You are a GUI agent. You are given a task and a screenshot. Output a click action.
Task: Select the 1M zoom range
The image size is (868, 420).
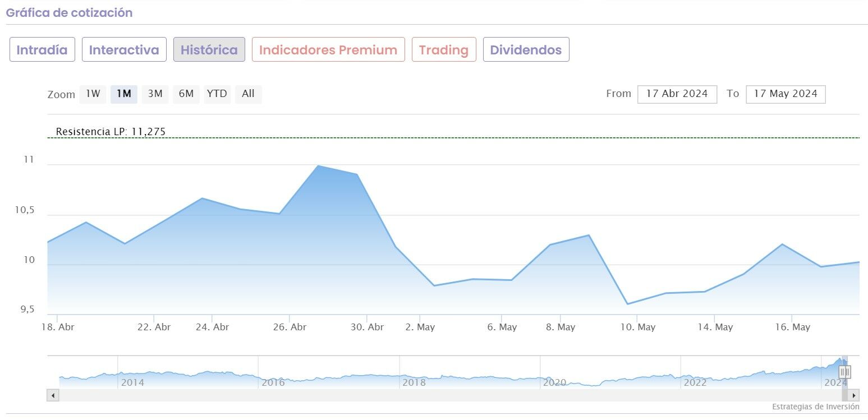pyautogui.click(x=123, y=94)
